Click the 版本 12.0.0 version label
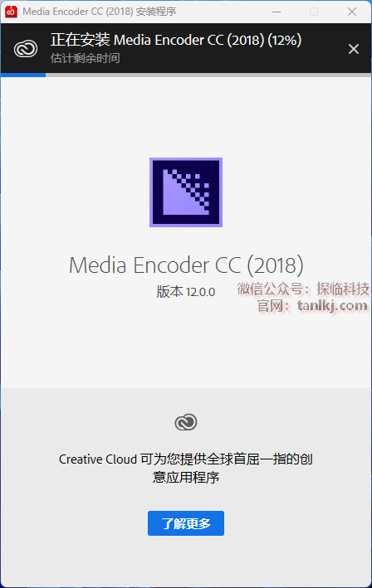The width and height of the screenshot is (372, 588). 186,291
